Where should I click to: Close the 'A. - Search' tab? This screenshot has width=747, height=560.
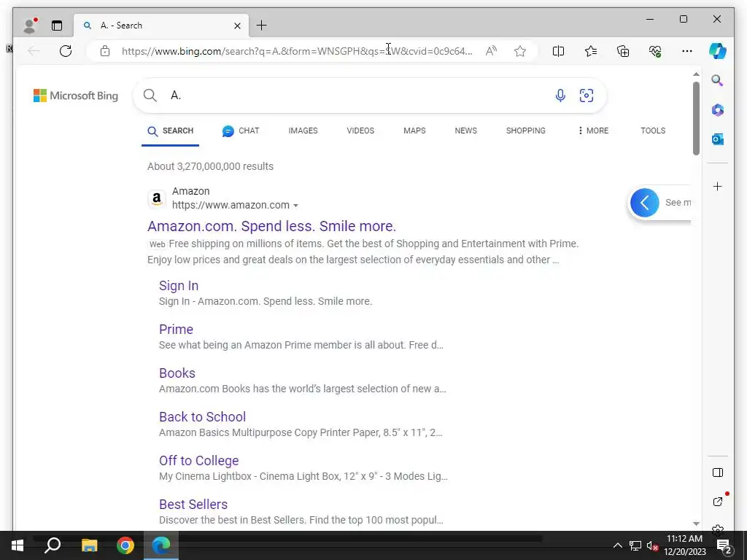tap(237, 26)
